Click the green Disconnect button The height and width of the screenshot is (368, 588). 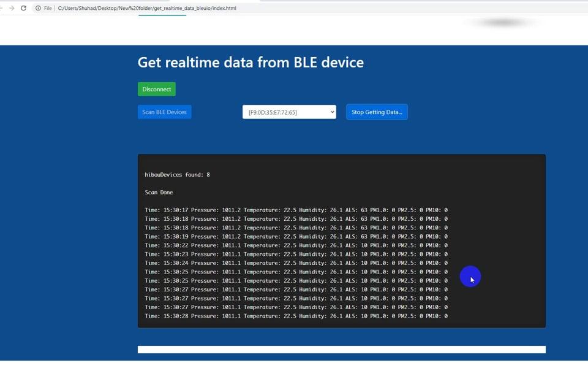click(156, 89)
